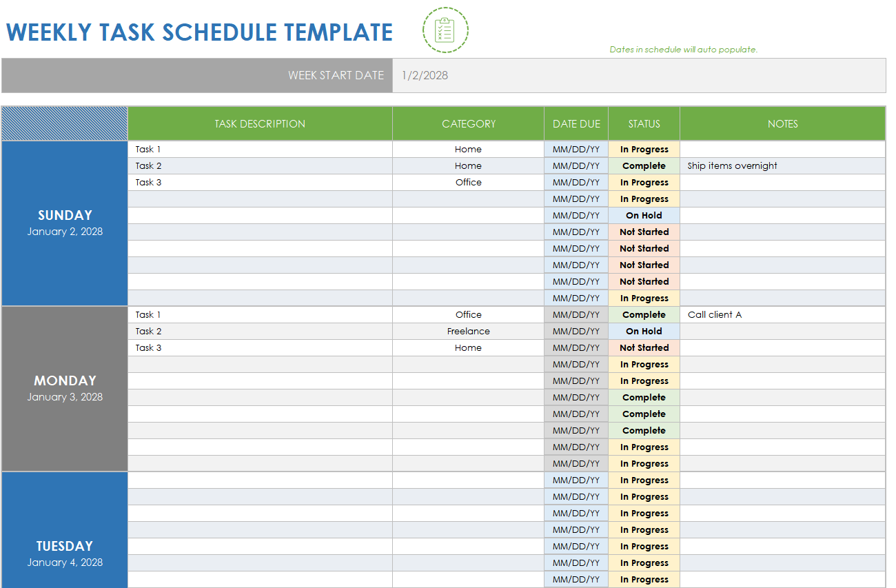Select the 'Ship items overnight' note cell
896x588 pixels.
coord(782,166)
